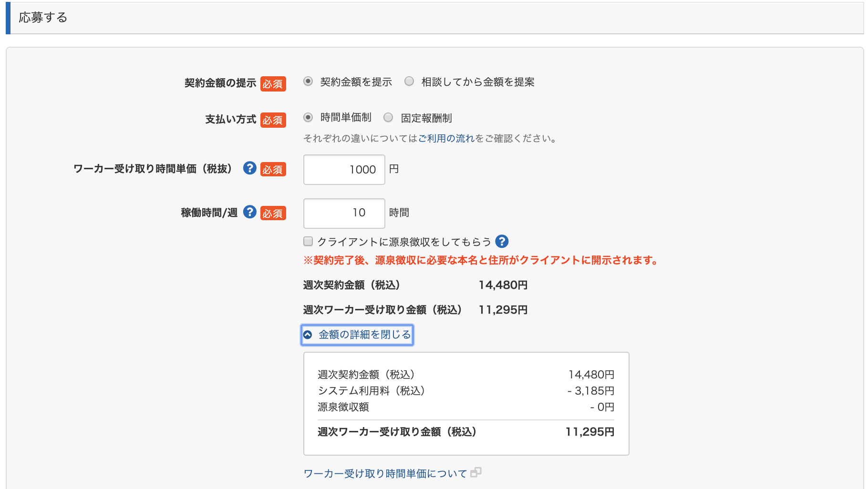The image size is (868, 489).
Task: Collapse details via 金額の詳細を閉じる
Action: [357, 335]
